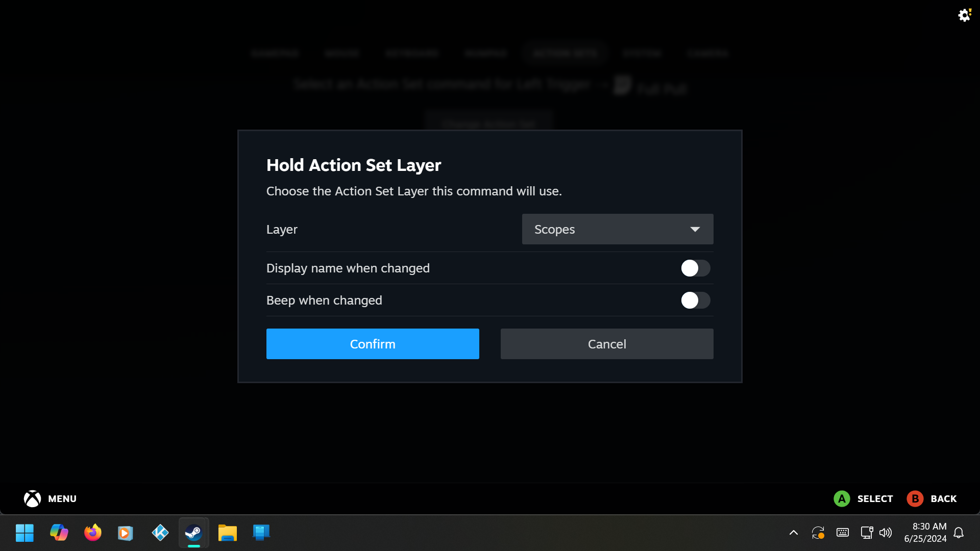Click the red B Back button icon
The height and width of the screenshot is (551, 980).
[915, 498]
